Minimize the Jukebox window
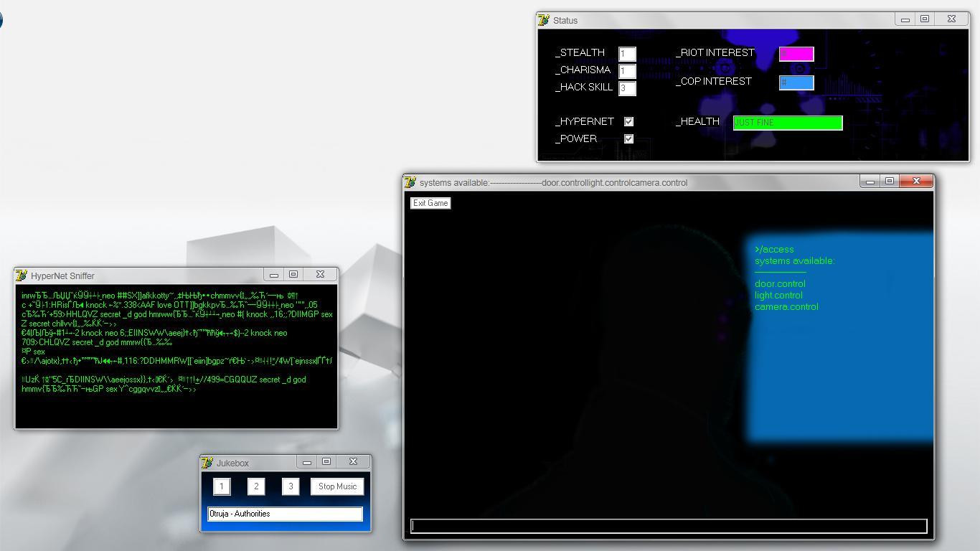980x551 pixels. (307, 462)
